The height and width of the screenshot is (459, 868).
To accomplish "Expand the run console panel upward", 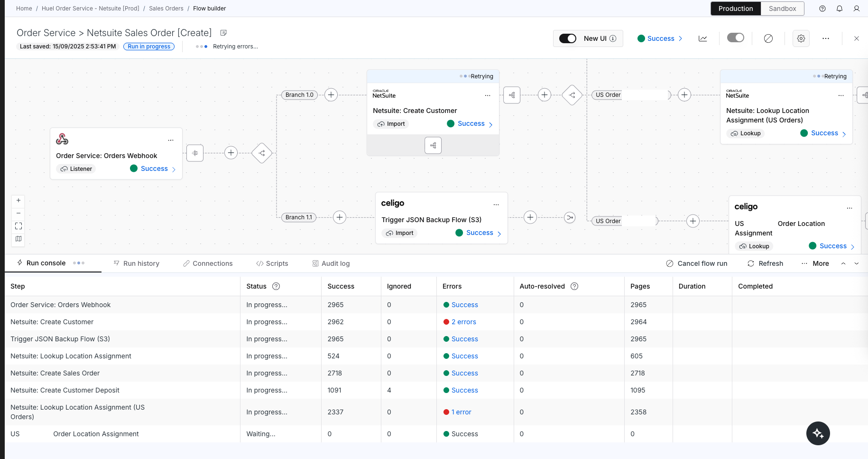I will (x=843, y=263).
